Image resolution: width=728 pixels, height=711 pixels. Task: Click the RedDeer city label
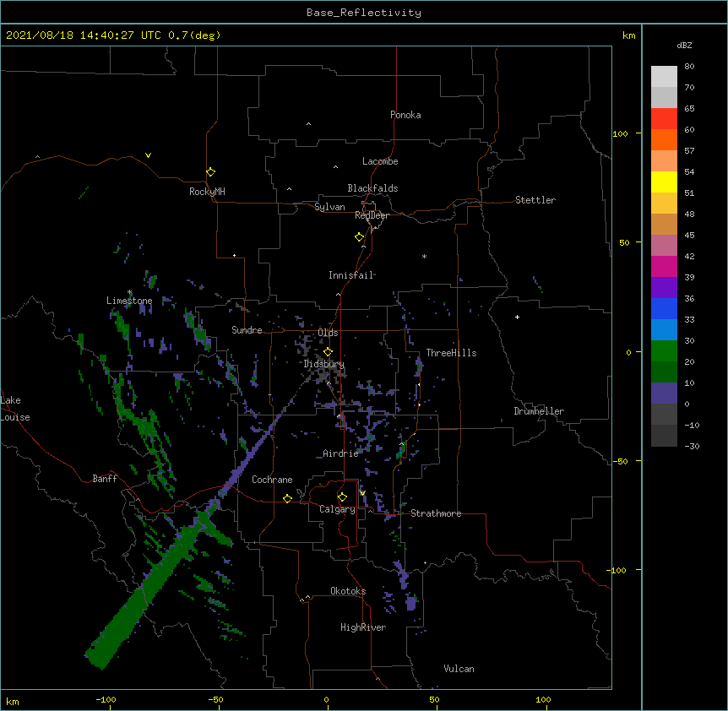coord(372,215)
